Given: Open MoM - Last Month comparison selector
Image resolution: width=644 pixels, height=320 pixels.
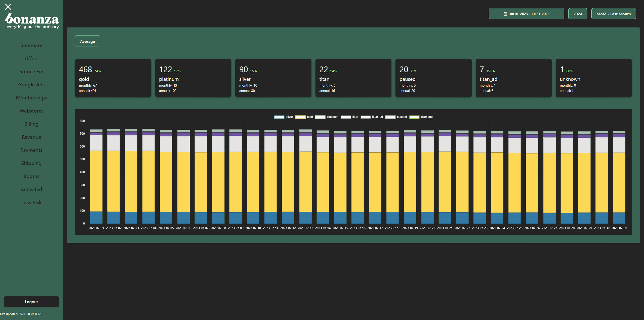Looking at the screenshot, I should [614, 14].
